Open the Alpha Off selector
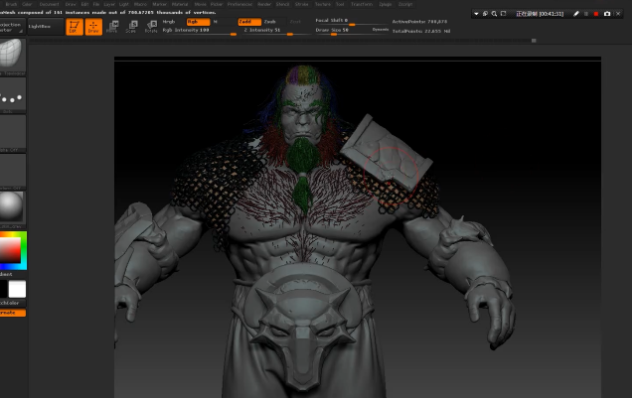The image size is (632, 398). pyautogui.click(x=12, y=133)
